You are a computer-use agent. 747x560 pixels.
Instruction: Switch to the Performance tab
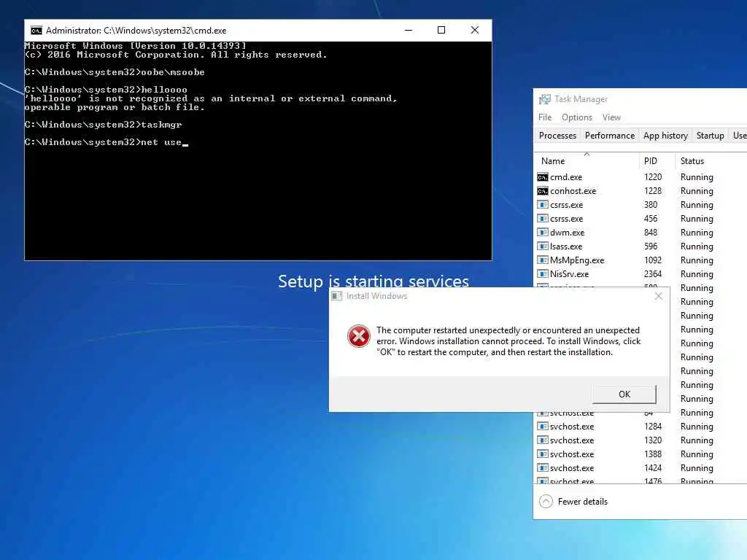point(610,136)
